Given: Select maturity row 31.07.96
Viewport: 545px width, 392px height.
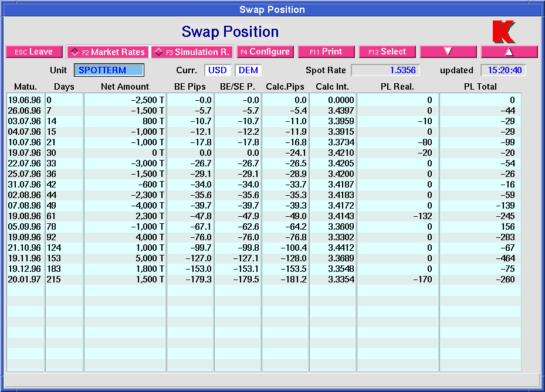Looking at the screenshot, I should pyautogui.click(x=264, y=185).
